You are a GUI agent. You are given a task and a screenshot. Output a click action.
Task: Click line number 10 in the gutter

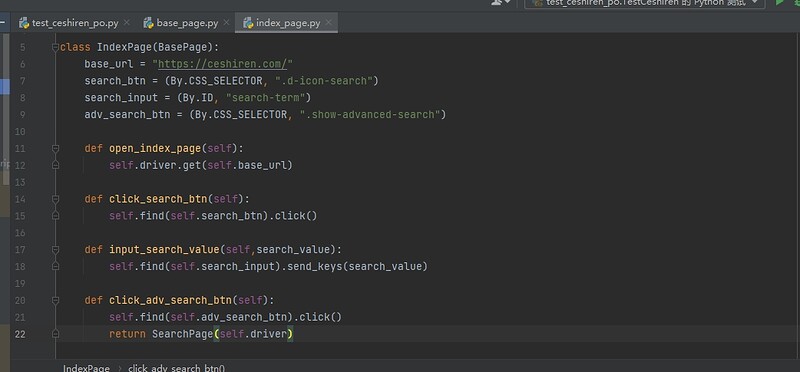coord(20,132)
